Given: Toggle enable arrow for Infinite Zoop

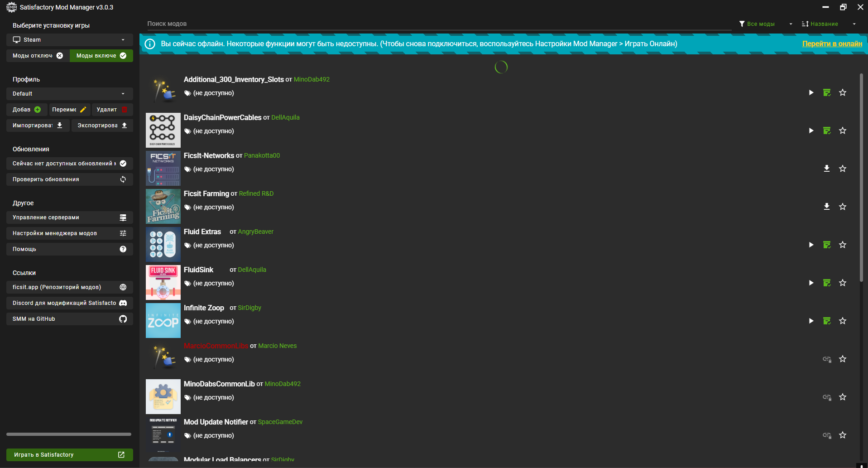Looking at the screenshot, I should [811, 321].
